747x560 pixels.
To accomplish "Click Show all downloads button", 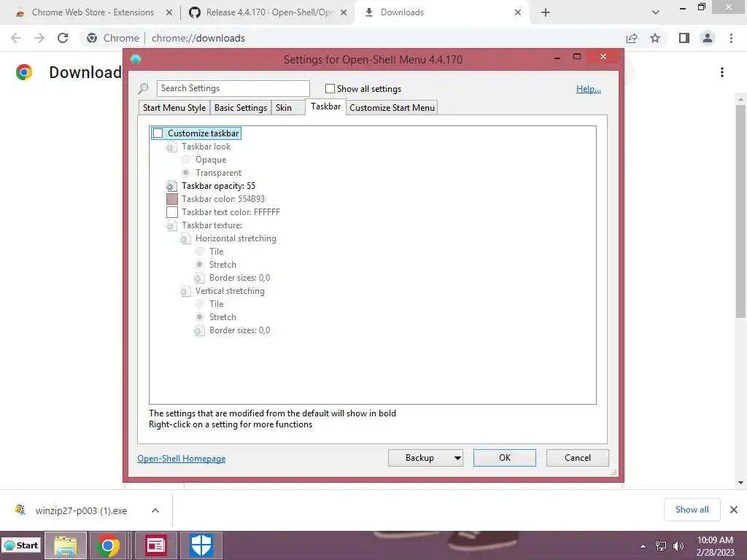I will click(692, 510).
